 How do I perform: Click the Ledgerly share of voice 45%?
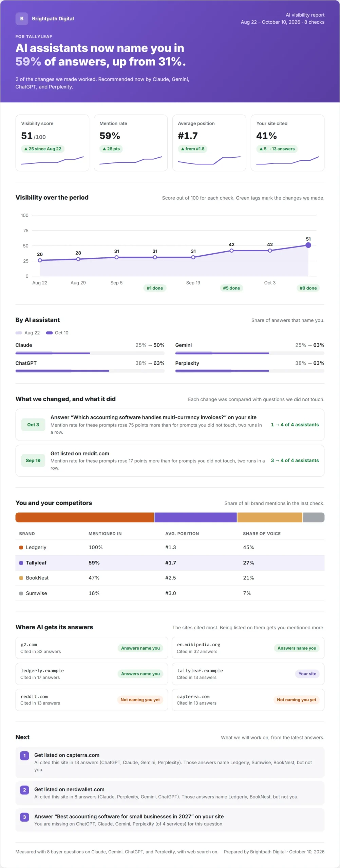[x=248, y=547]
